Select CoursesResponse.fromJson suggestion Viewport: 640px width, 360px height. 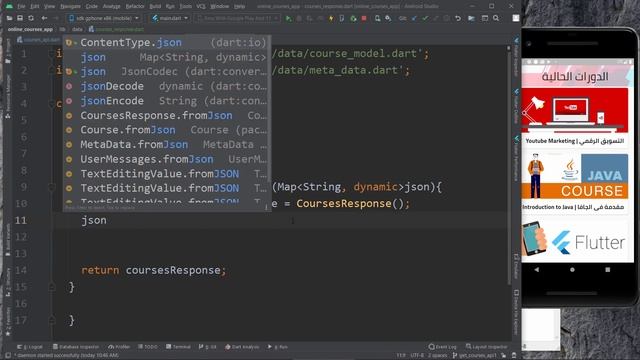tap(167, 116)
